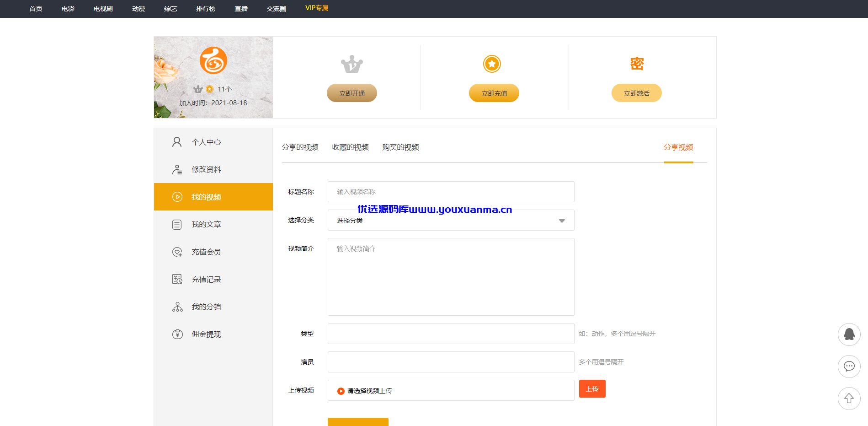Expand the 选择分类 dropdown arrow
Viewport: 868px width, 426px height.
pos(562,221)
